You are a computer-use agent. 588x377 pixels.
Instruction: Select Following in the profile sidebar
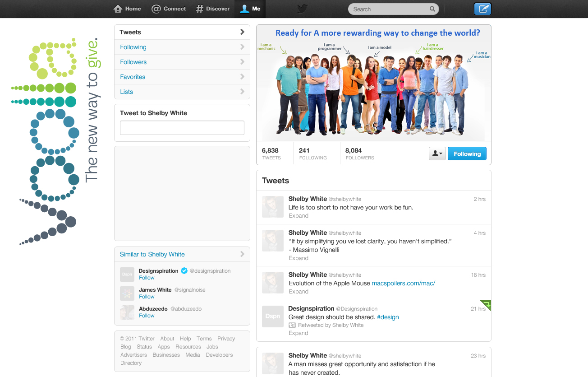(x=182, y=47)
